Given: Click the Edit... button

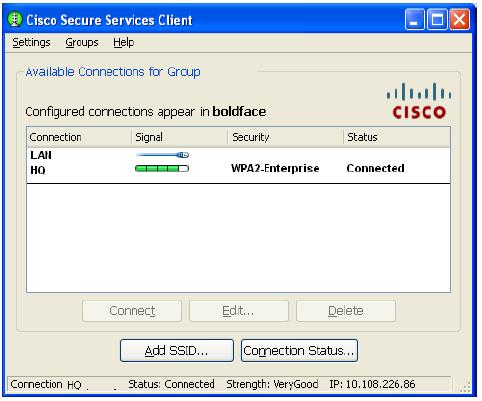Looking at the screenshot, I should [x=239, y=311].
